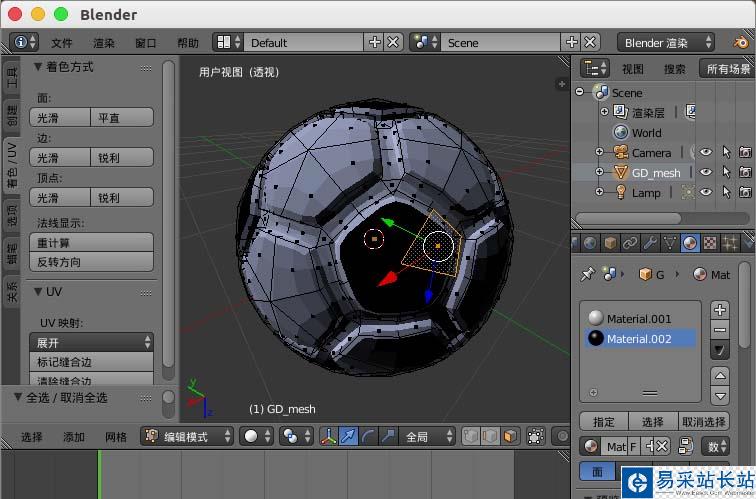Open the 展开 UV unwrap dropdown
Image resolution: width=756 pixels, height=499 pixels.
(92, 342)
